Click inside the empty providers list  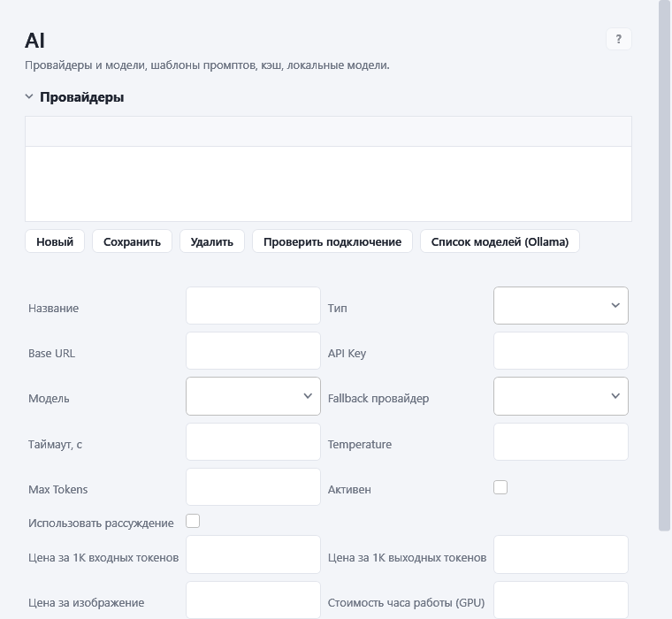(328, 184)
